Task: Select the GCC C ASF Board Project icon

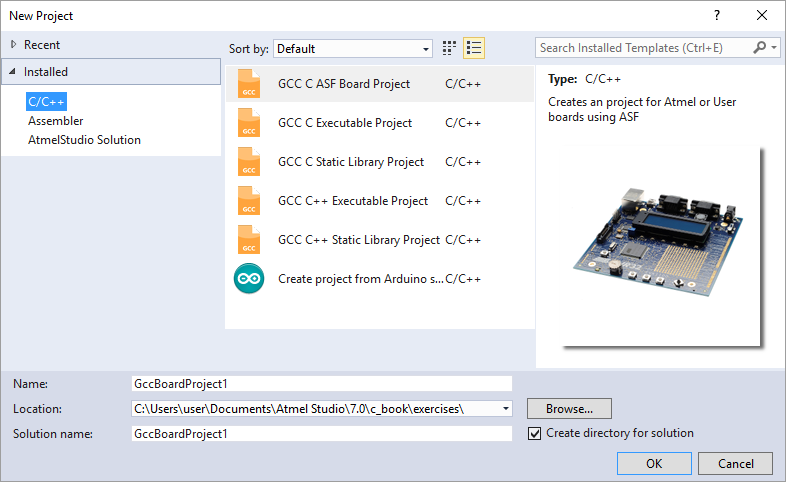Action: click(249, 84)
